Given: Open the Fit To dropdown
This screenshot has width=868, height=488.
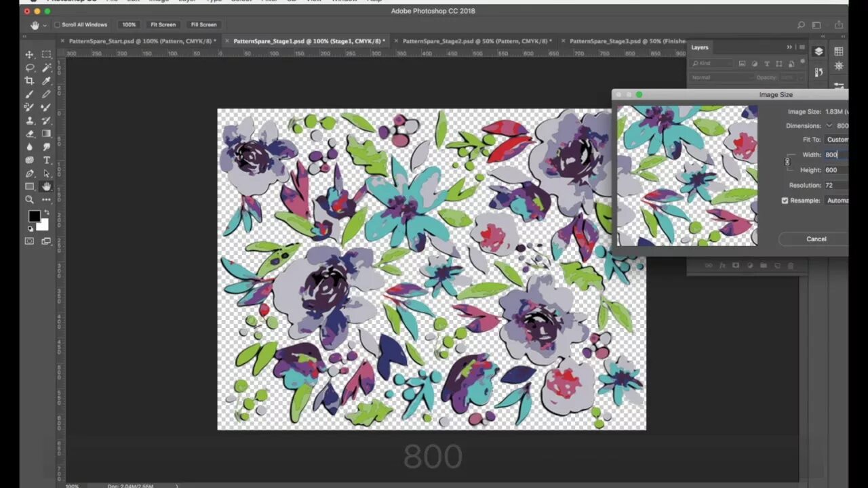Looking at the screenshot, I should pos(836,140).
